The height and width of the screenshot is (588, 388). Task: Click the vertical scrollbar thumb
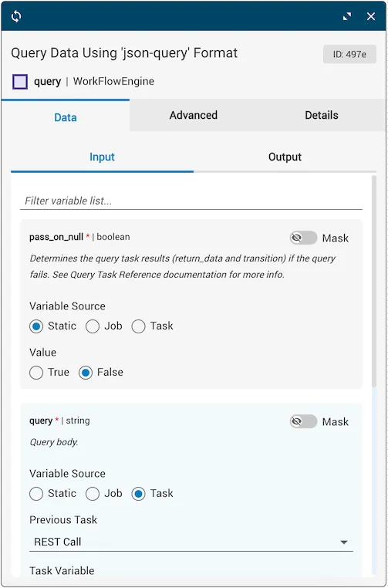374,281
